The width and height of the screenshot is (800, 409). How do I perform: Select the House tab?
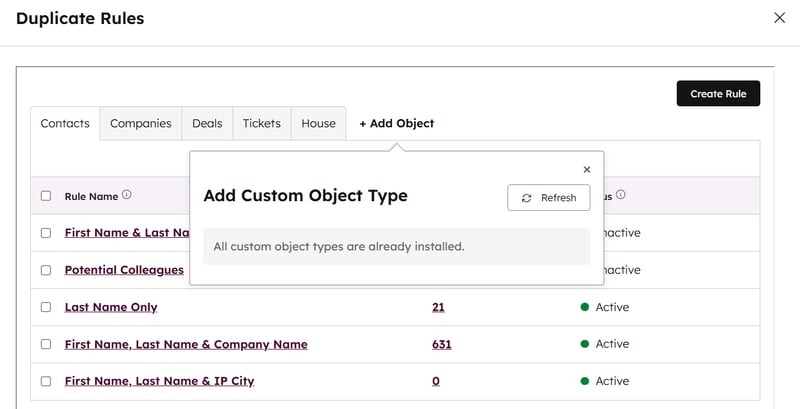tap(318, 124)
